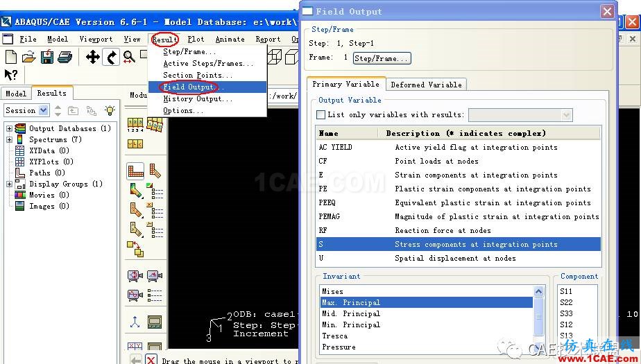Open the Plot menu
The height and width of the screenshot is (364, 641).
pos(196,40)
